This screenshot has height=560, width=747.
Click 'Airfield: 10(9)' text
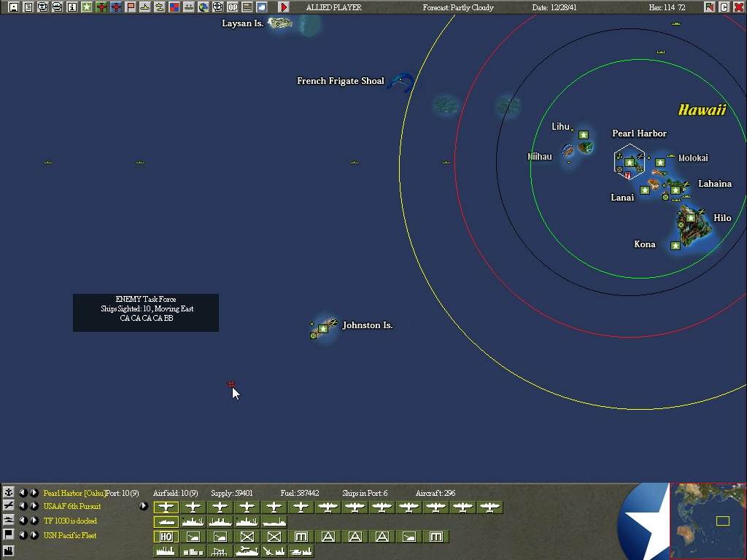175,493
